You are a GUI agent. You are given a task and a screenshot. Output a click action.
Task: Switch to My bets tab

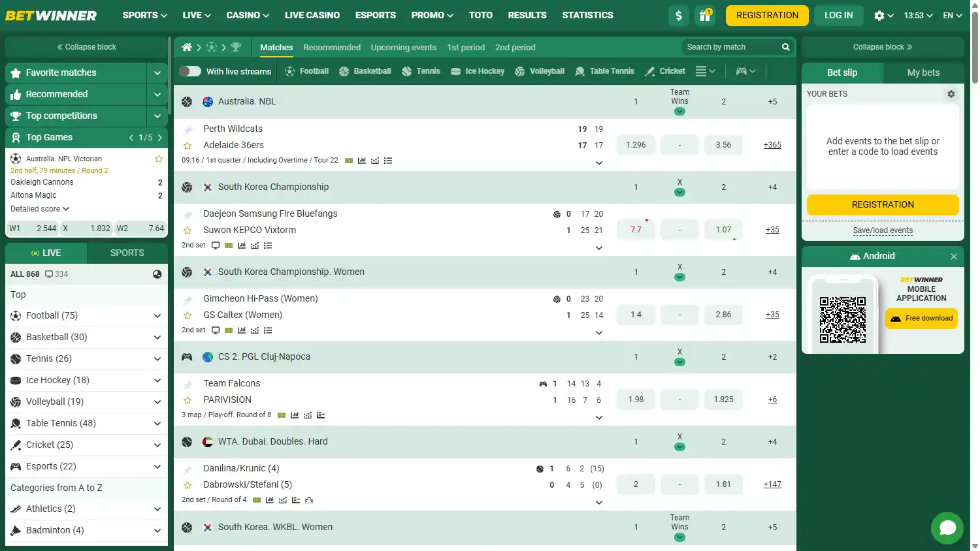pyautogui.click(x=923, y=72)
